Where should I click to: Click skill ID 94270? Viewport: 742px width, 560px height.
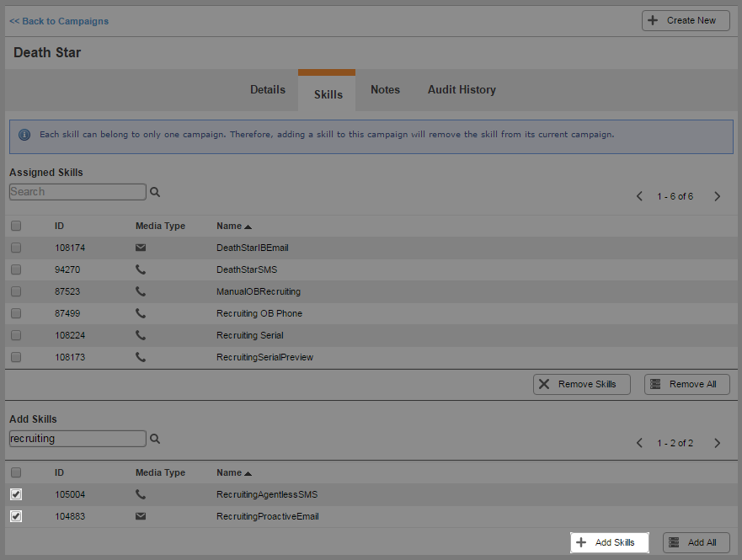pos(67,269)
